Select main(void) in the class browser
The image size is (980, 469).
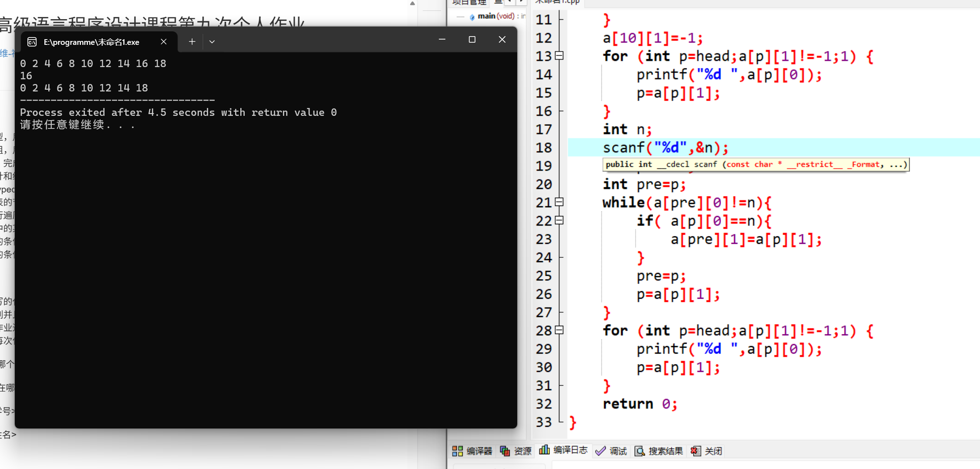[496, 16]
